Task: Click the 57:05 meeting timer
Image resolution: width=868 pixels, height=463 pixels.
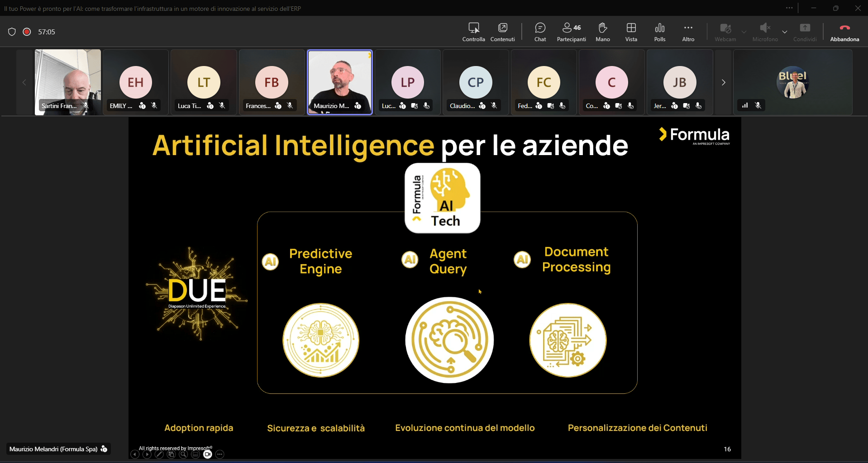Action: click(47, 32)
